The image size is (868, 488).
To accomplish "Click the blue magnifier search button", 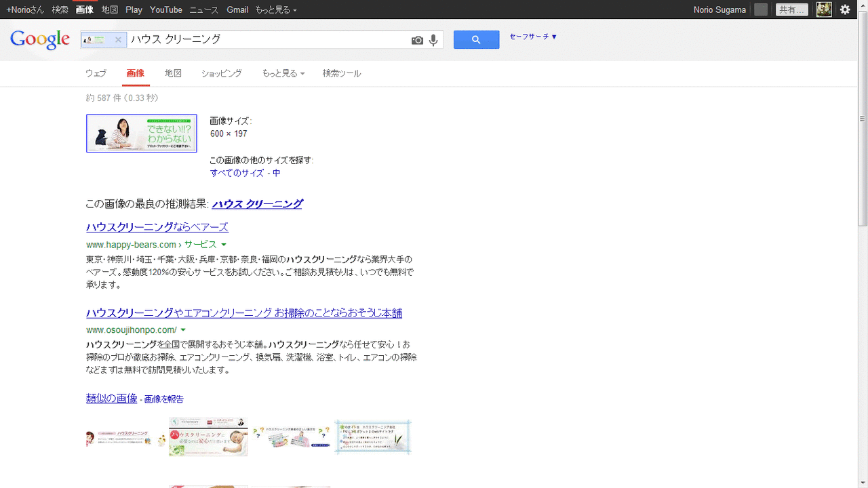I will tap(476, 40).
